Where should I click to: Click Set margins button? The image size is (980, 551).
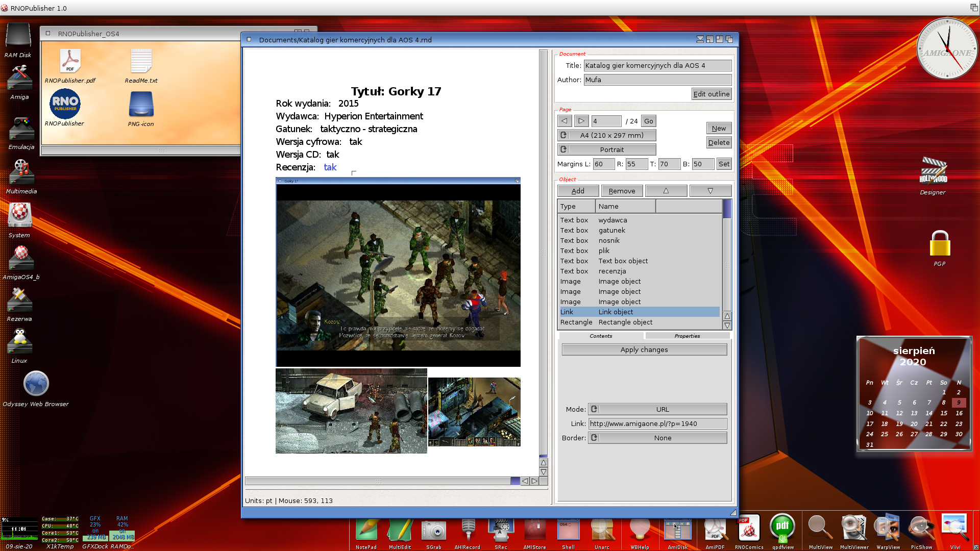pyautogui.click(x=724, y=164)
